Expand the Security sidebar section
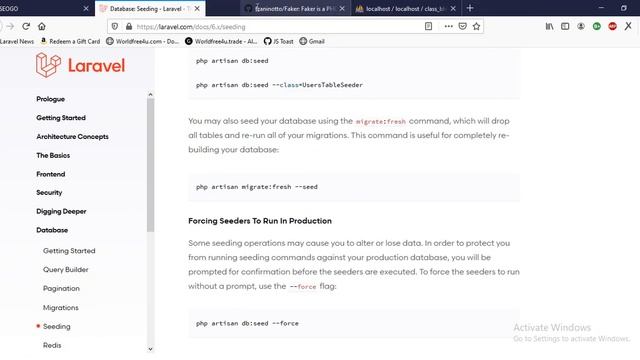This screenshot has height=360, width=640. tap(49, 193)
